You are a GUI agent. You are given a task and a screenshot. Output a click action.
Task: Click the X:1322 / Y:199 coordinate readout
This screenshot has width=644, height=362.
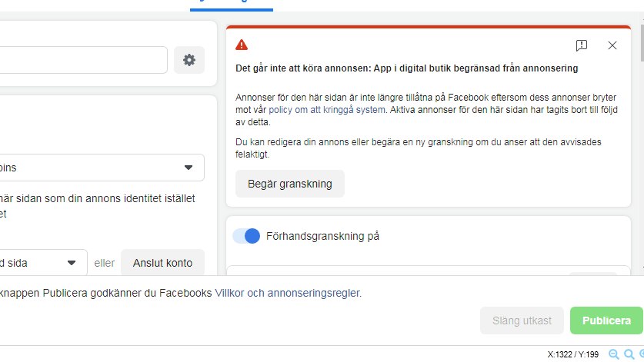[x=573, y=354]
